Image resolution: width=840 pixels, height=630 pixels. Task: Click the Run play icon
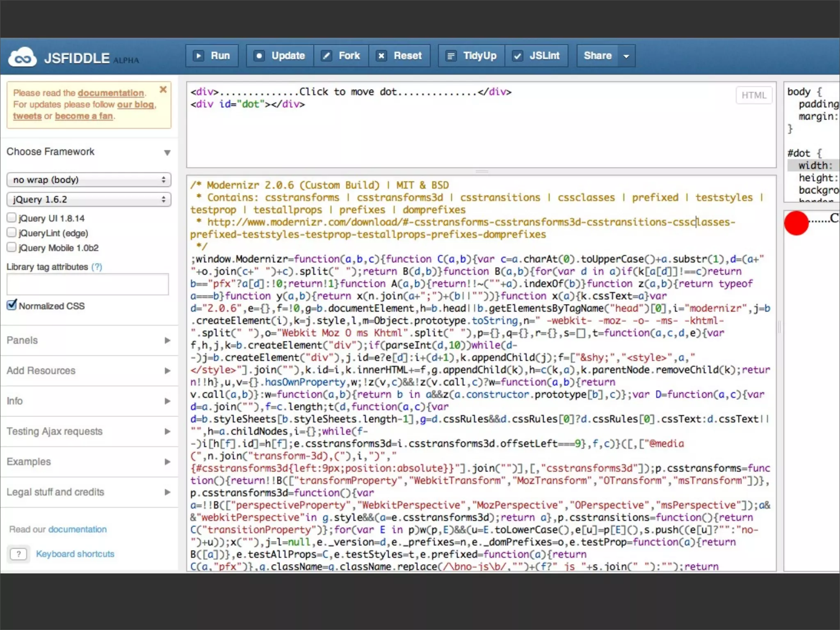pos(199,56)
